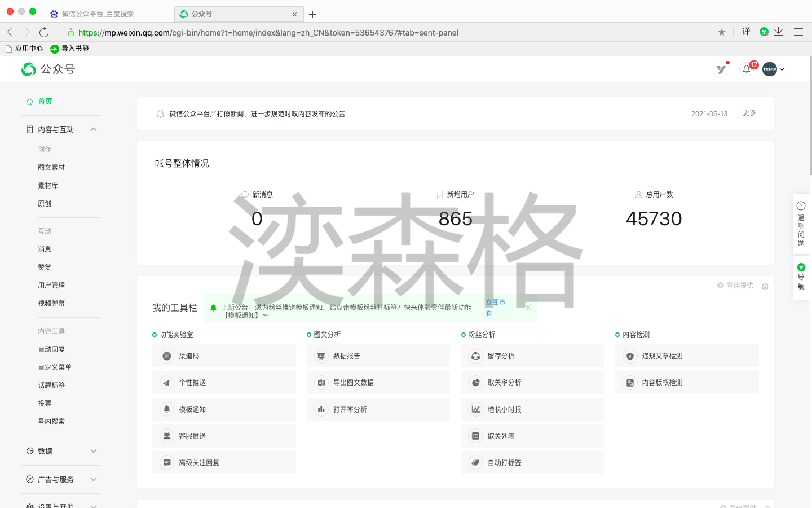
Task: Open 留存分析 tool
Action: [532, 356]
